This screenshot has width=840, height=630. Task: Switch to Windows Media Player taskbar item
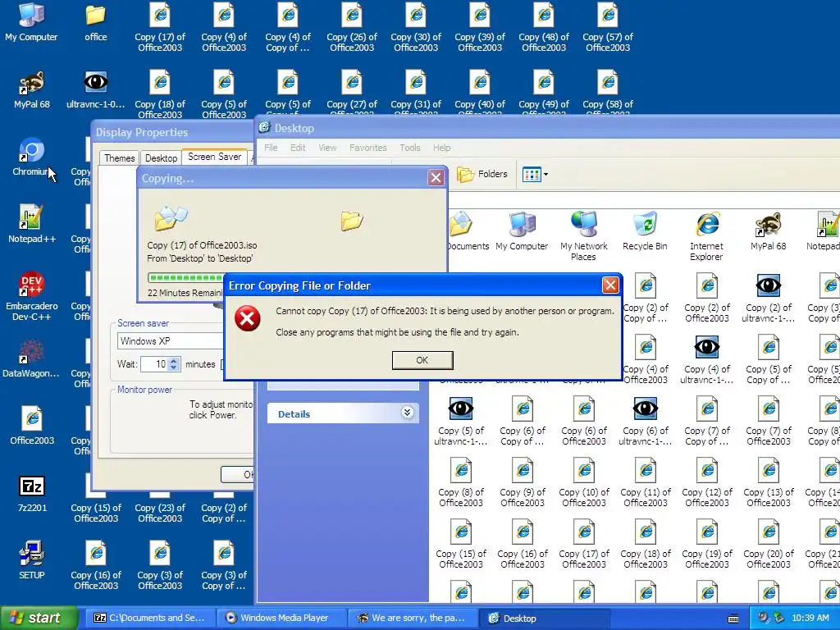[282, 618]
